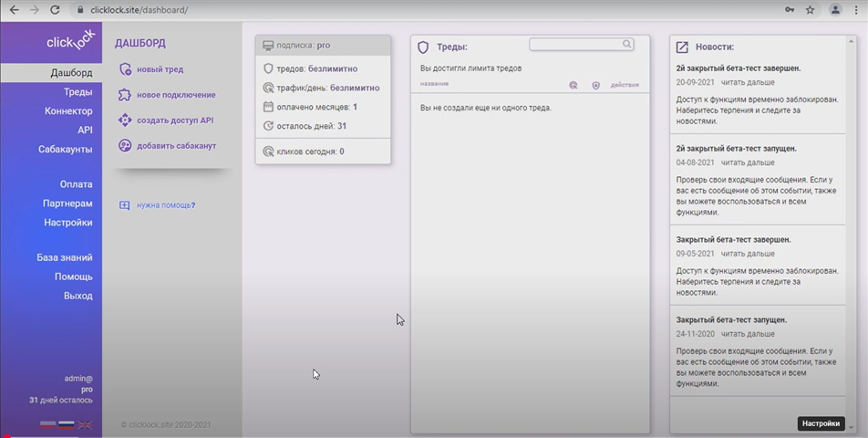Click the создать доступ API icon
The image size is (868, 438).
click(125, 120)
